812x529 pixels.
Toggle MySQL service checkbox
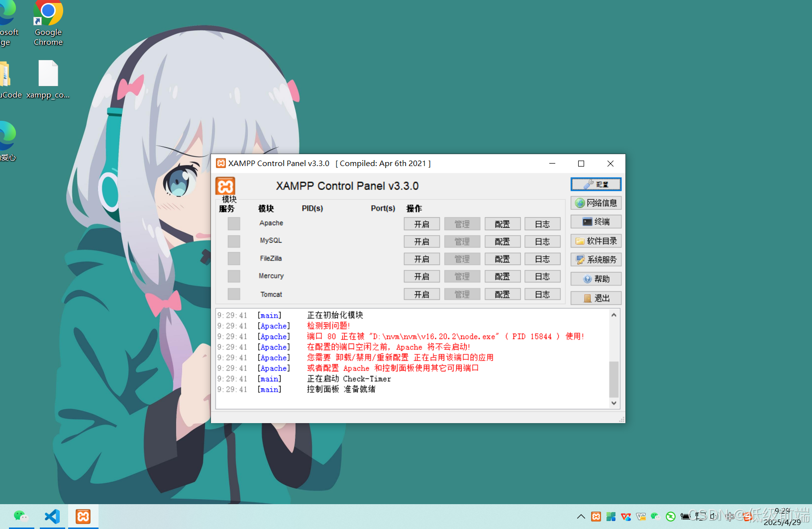(234, 241)
